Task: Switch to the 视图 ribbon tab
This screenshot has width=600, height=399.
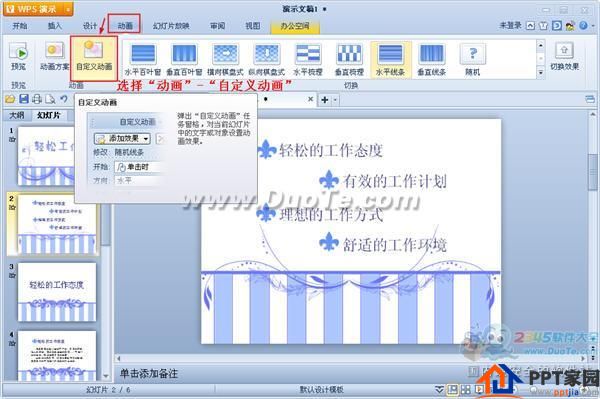Action: 253,26
